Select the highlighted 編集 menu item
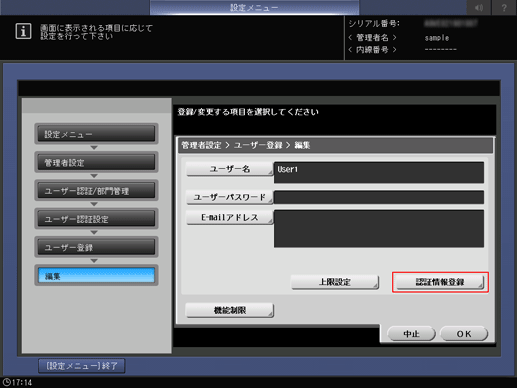517x388 pixels. (x=96, y=276)
